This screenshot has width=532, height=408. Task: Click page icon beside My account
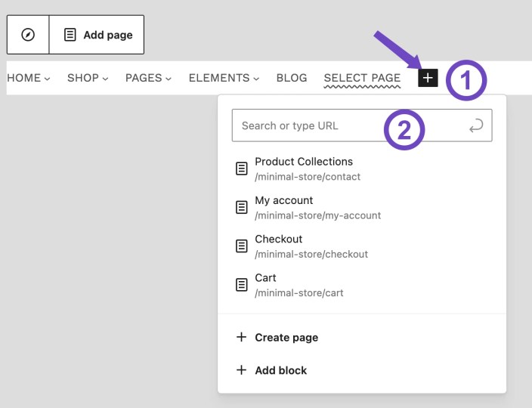pyautogui.click(x=242, y=207)
